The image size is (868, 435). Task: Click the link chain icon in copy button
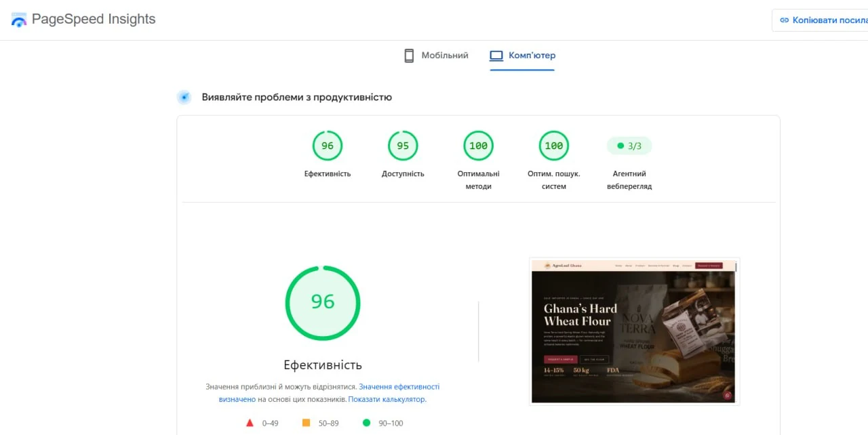pyautogui.click(x=785, y=20)
